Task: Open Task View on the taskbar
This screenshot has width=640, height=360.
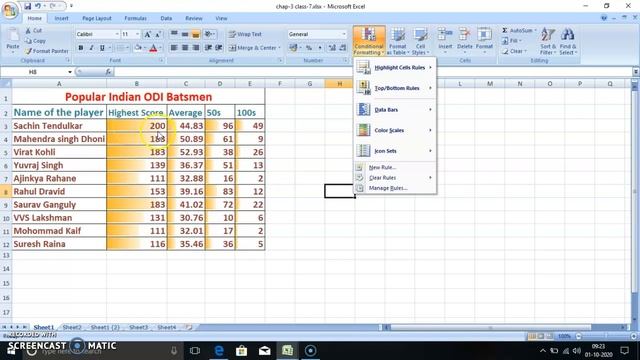Action: click(x=195, y=351)
